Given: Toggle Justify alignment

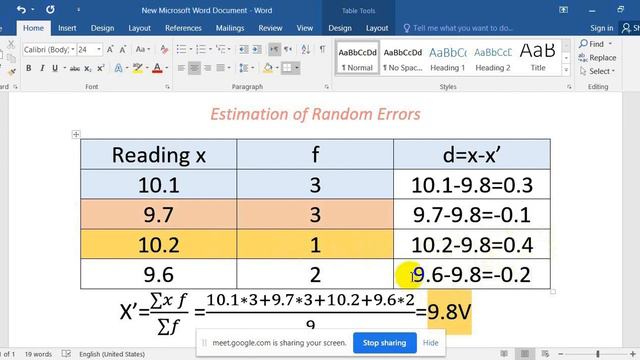Looking at the screenshot, I should (220, 68).
